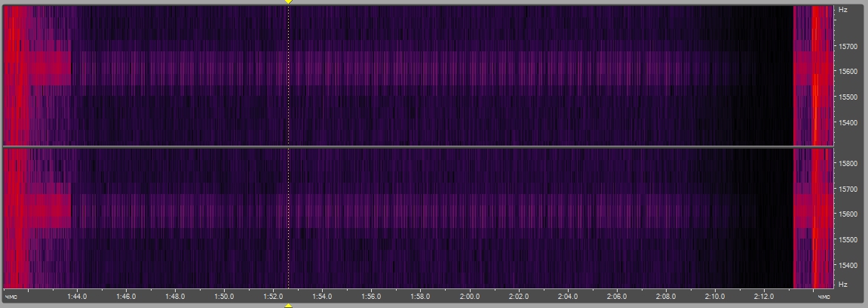This screenshot has height=308, width=868.
Task: Click 15500 on the upper channel frequency ruler
Action: pos(848,97)
